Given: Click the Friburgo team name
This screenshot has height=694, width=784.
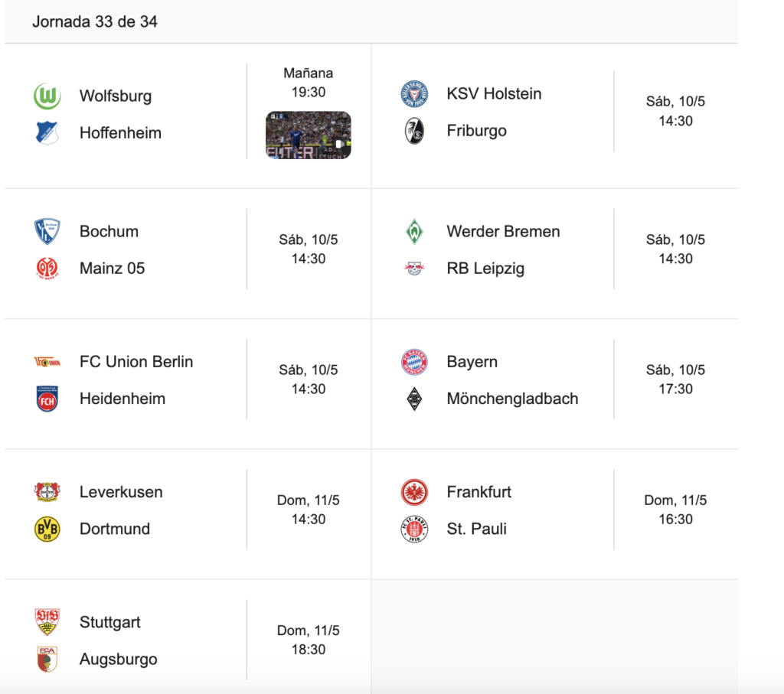Looking at the screenshot, I should [476, 131].
